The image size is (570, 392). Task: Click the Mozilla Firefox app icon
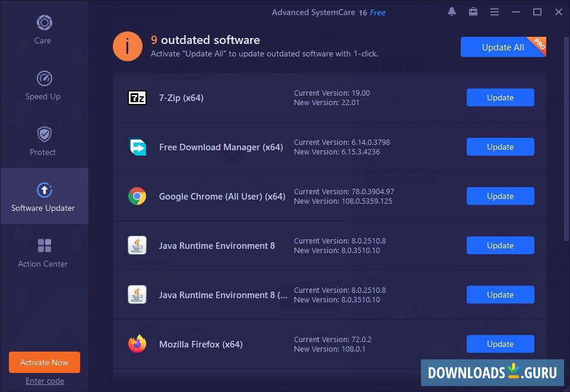click(x=137, y=344)
